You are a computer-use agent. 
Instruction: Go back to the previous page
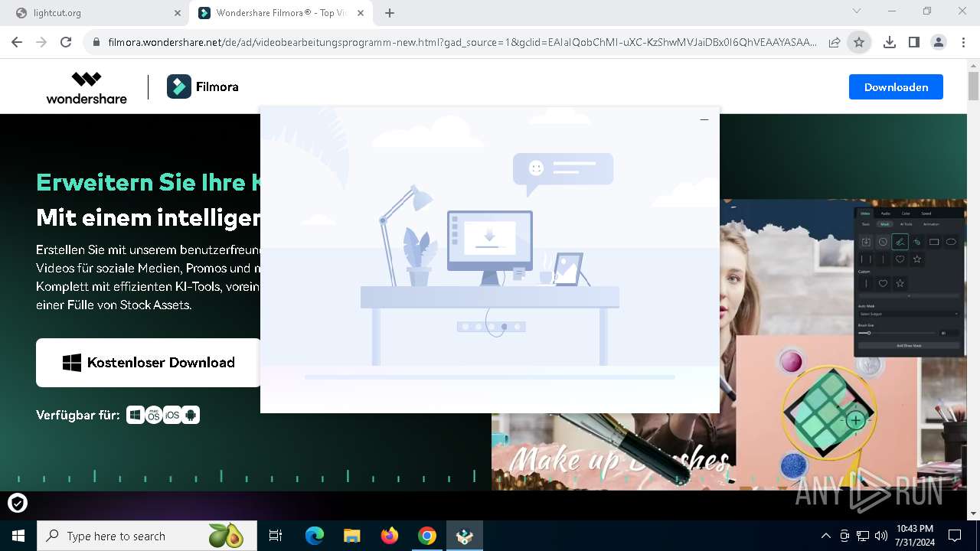tap(18, 42)
